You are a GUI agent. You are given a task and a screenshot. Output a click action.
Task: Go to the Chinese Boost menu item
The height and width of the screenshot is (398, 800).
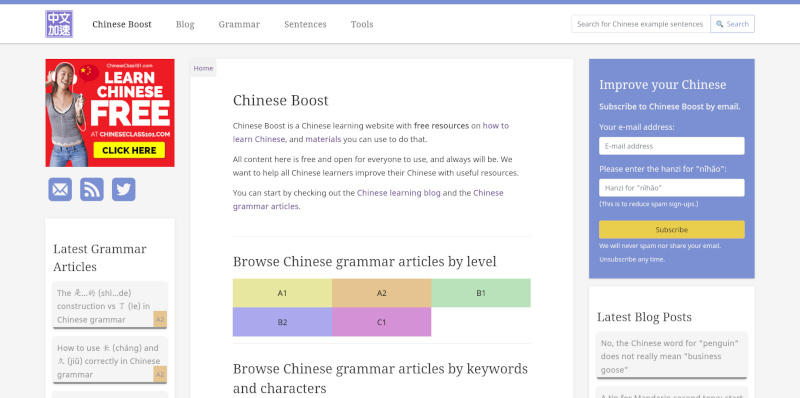122,24
